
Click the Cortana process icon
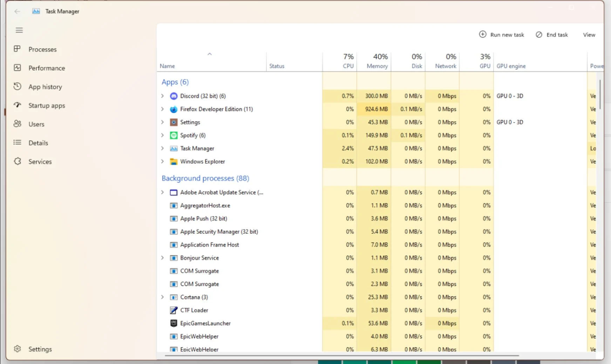[174, 297]
